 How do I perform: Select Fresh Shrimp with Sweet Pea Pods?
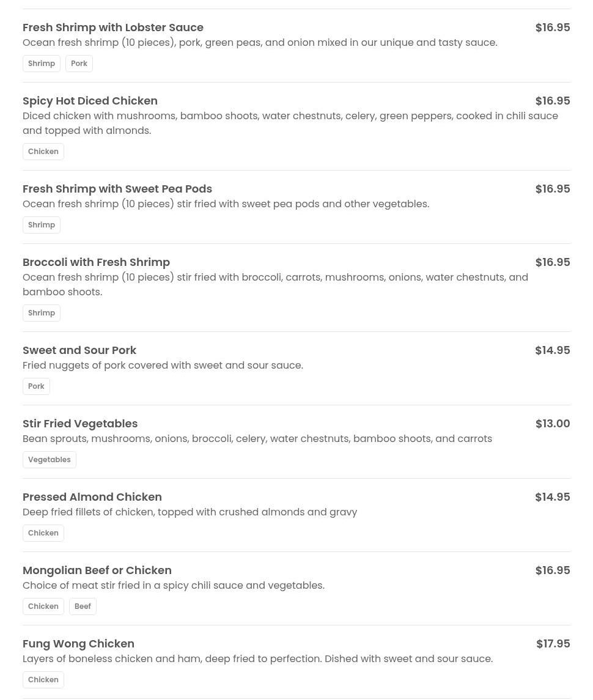pos(117,189)
